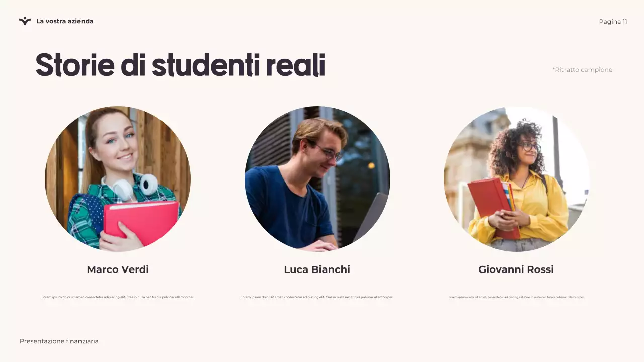The width and height of the screenshot is (644, 362).
Task: Select the round portrait above Luca Bianchi
Action: pos(317,178)
